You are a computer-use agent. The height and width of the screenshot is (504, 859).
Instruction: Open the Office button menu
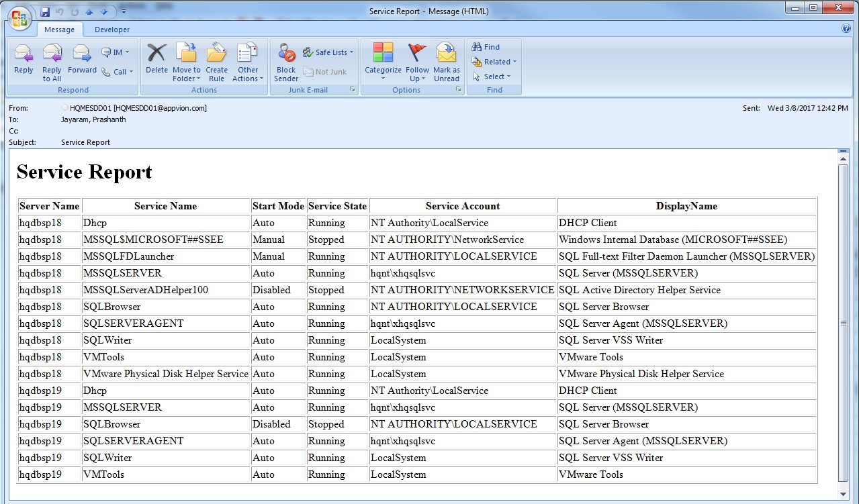click(19, 17)
